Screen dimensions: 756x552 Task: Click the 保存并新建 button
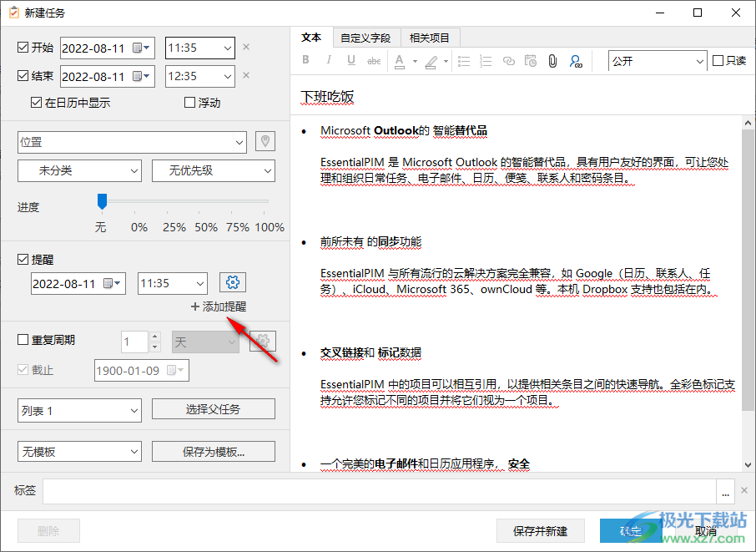click(541, 531)
